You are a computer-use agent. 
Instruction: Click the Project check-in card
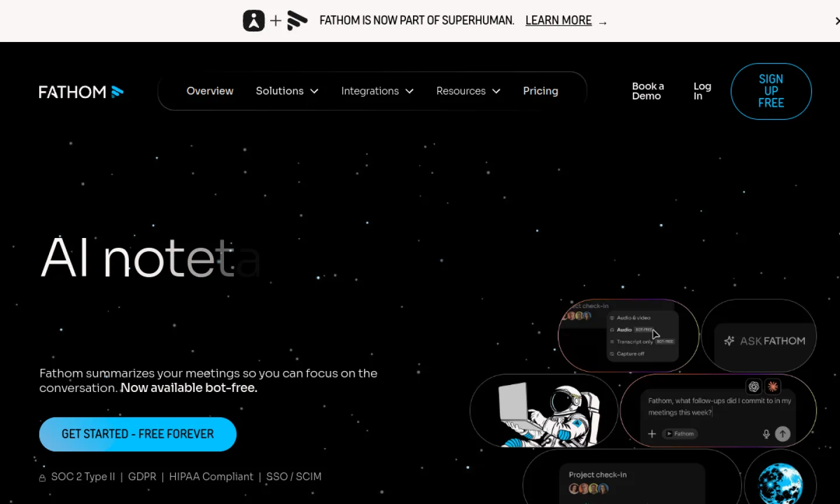[632, 483]
